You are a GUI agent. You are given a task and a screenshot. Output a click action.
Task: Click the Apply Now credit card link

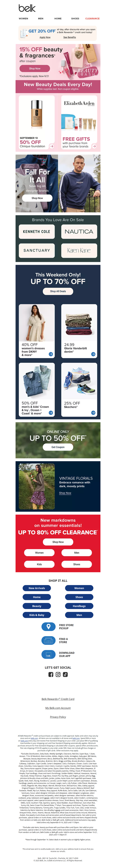pyautogui.click(x=45, y=38)
